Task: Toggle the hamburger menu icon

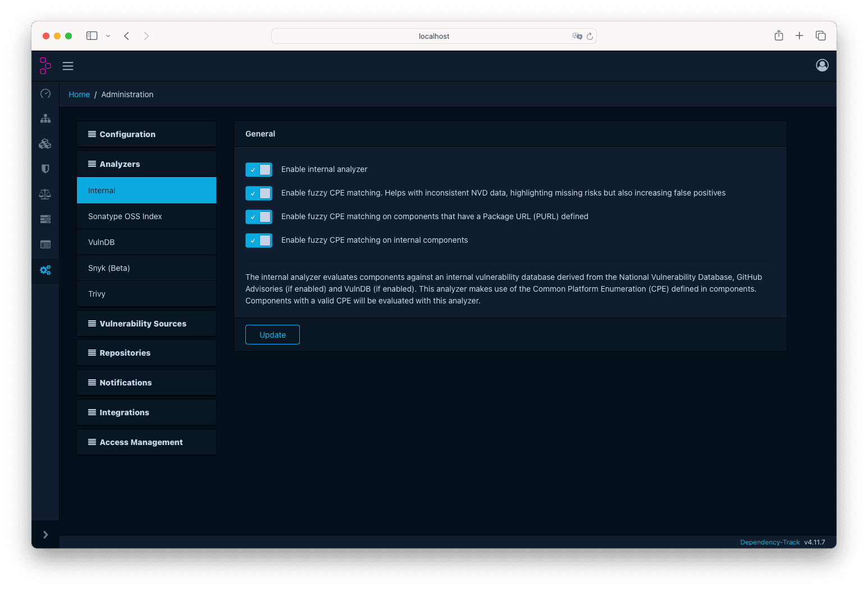Action: 68,66
